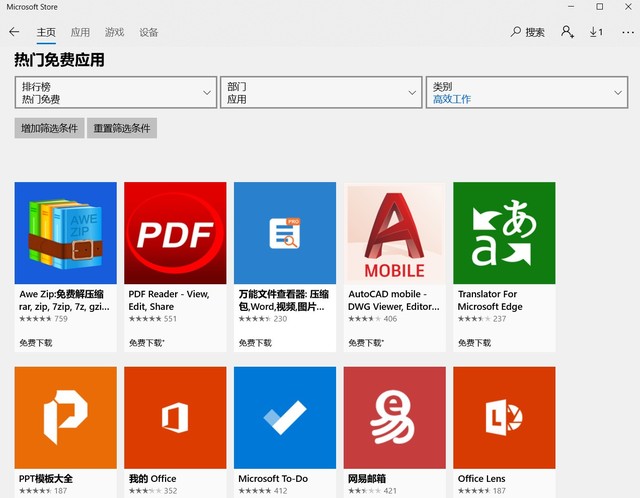Click 免费下载 under Awe Zip

(36, 343)
